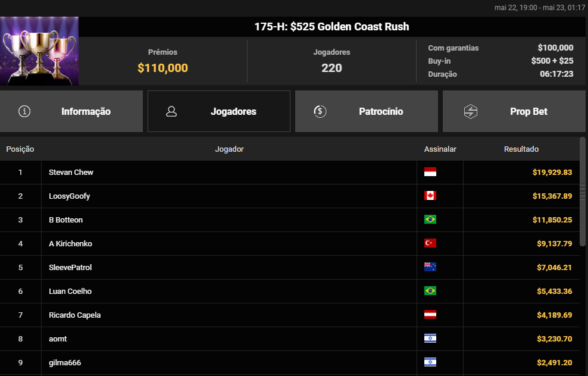Screen dimensions: 588x376
Task: Click the hexagon Prop Bet icon
Action: [470, 111]
